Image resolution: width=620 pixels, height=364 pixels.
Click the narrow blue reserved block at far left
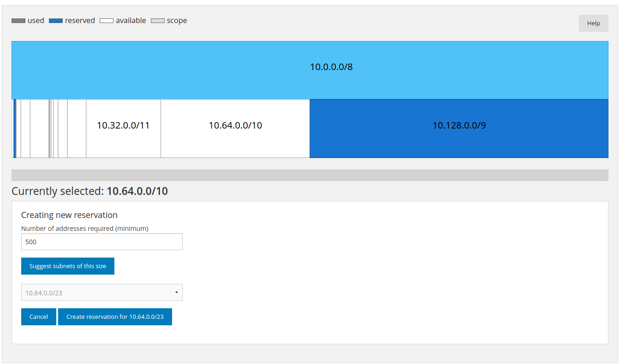(15, 129)
